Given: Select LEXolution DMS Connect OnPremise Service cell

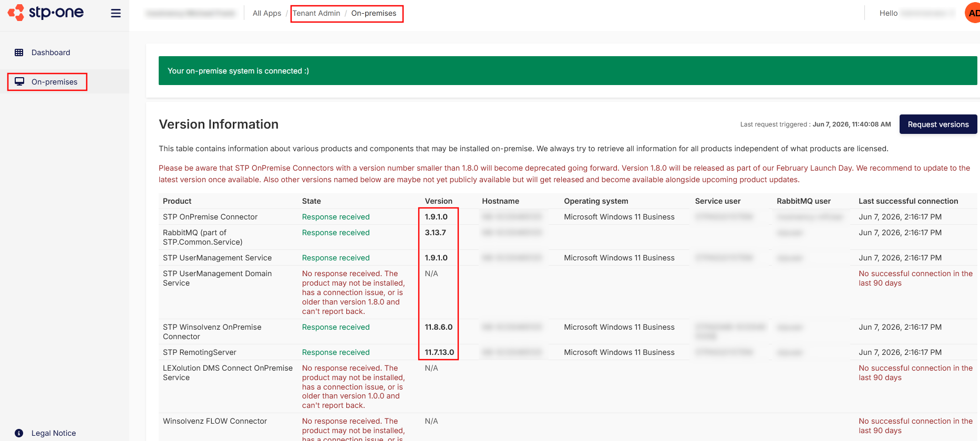Looking at the screenshot, I should pyautogui.click(x=228, y=373).
